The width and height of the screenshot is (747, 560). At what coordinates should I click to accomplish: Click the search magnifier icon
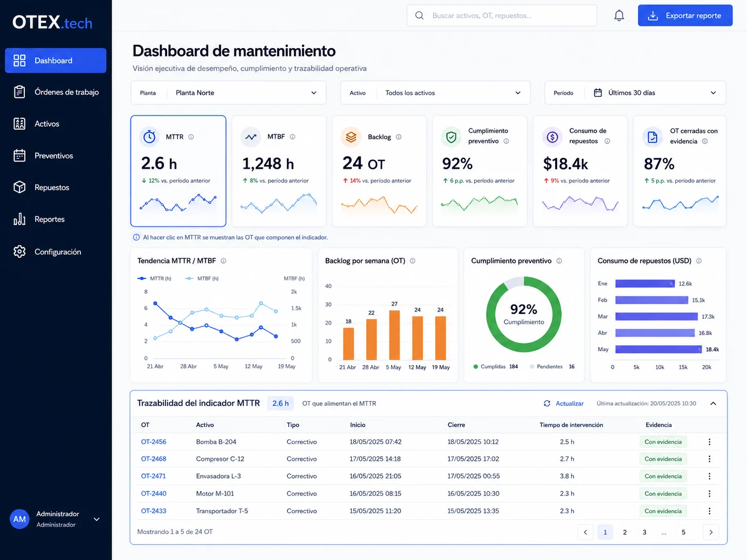point(419,15)
